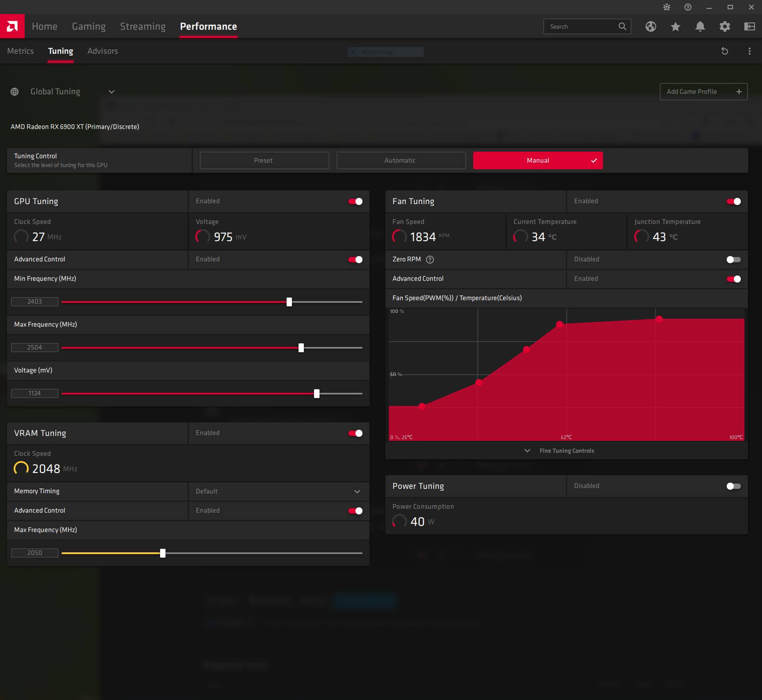Image resolution: width=762 pixels, height=700 pixels.
Task: Open the settings gear icon
Action: tap(725, 26)
